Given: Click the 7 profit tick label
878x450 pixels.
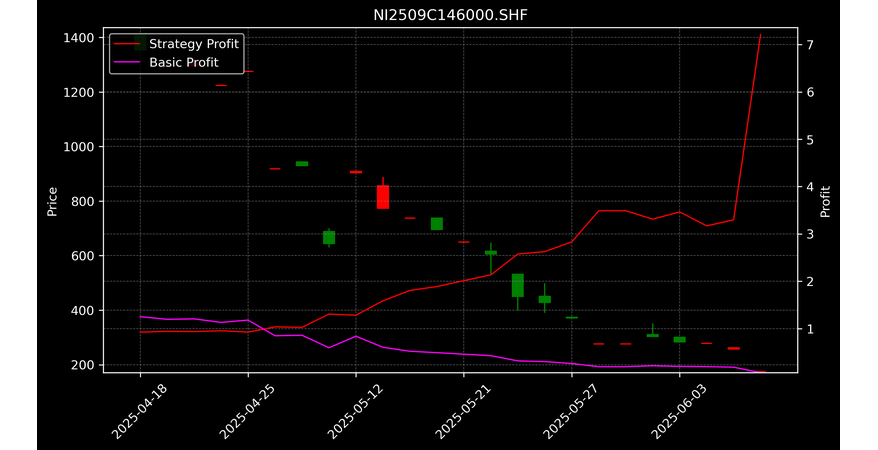Looking at the screenshot, I should click(x=809, y=45).
